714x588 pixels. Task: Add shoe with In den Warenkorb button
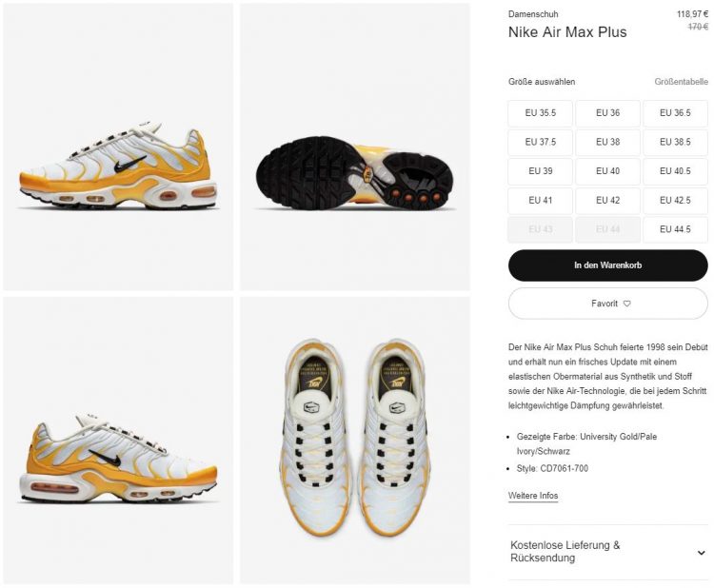pos(608,265)
